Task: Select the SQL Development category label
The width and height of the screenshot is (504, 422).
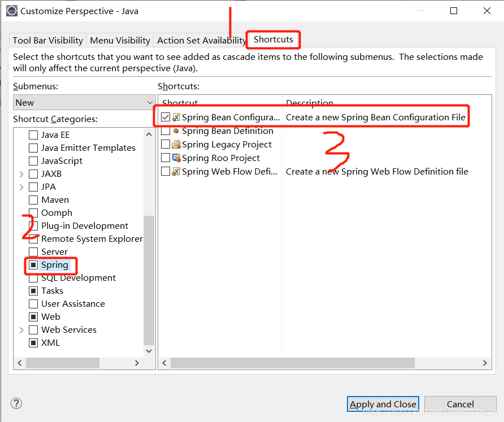Action: pos(79,278)
